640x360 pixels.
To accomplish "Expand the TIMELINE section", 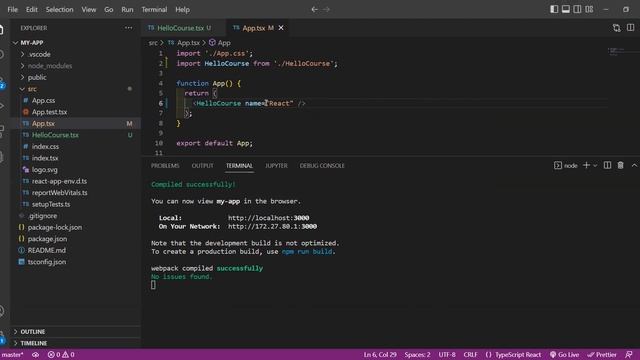I will pos(76,343).
